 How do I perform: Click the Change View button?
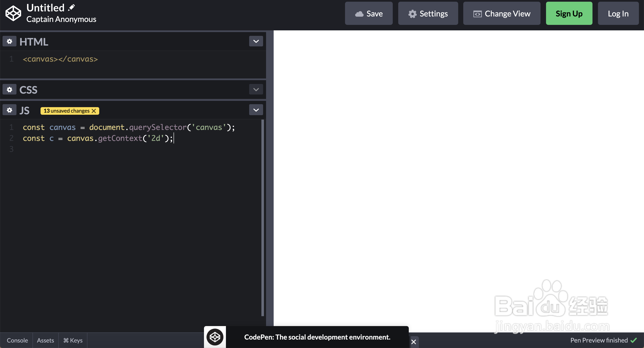click(502, 13)
